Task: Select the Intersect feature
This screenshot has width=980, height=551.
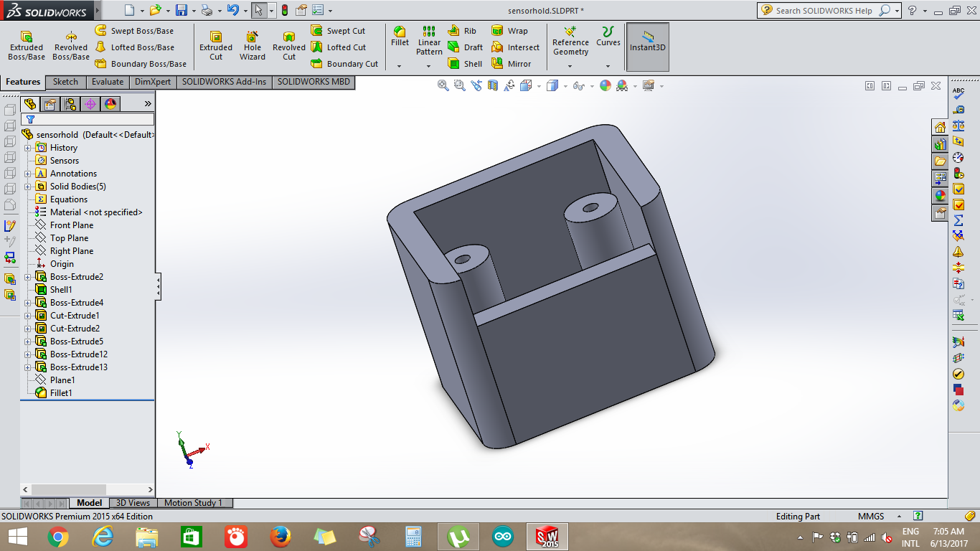Action: pyautogui.click(x=515, y=47)
